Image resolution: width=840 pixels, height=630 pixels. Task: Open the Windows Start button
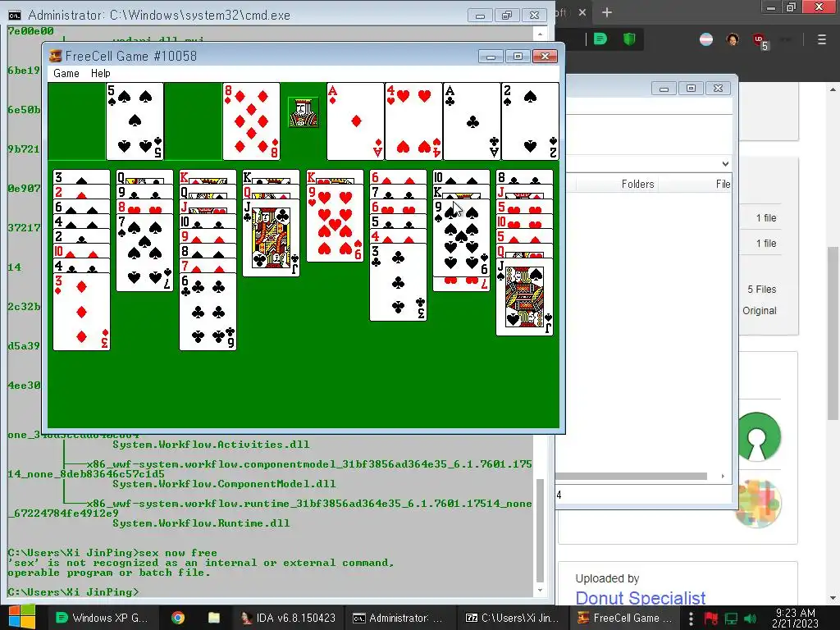21,618
